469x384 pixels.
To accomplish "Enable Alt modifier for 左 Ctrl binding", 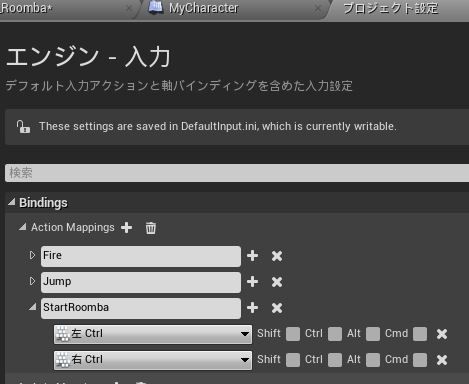I will pyautogui.click(x=373, y=334).
